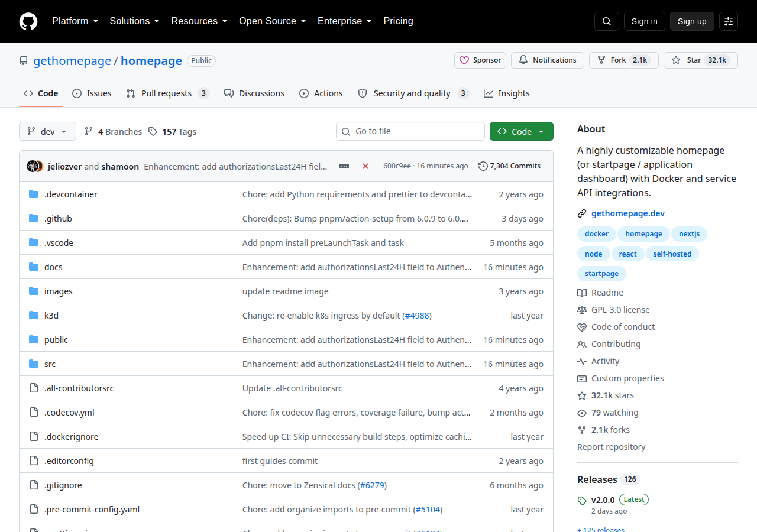The height and width of the screenshot is (532, 757).
Task: Expand the Open Source menu
Action: point(272,21)
